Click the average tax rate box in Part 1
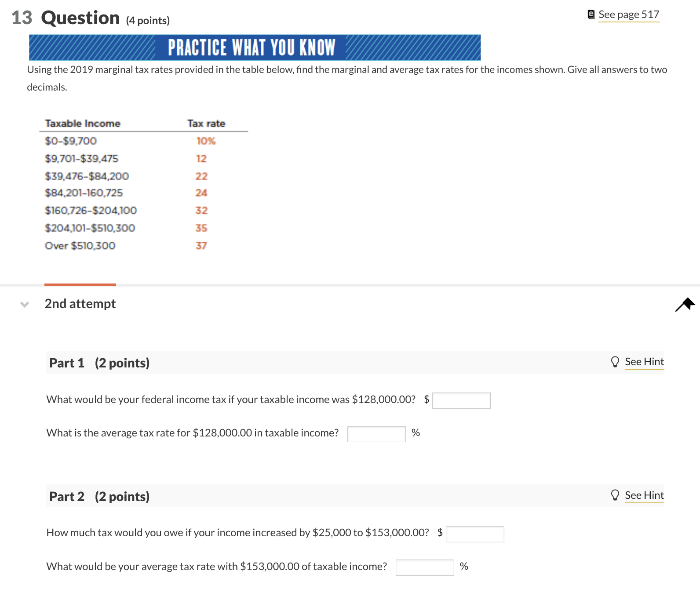 click(x=376, y=434)
